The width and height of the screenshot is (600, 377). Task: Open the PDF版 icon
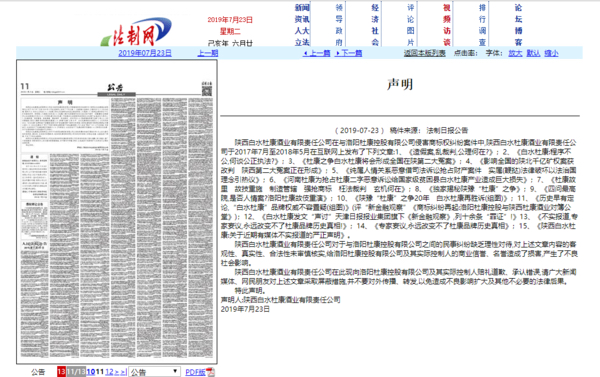pyautogui.click(x=210, y=372)
